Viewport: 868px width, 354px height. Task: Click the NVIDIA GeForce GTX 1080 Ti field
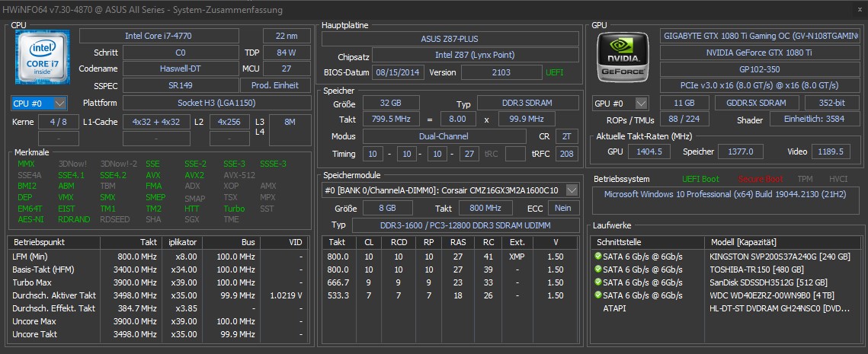coord(760,53)
